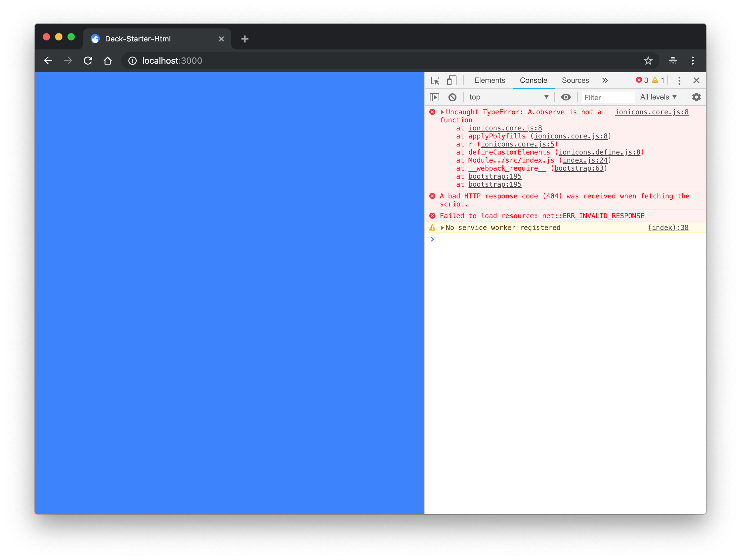Expand the No service worker registered warning
This screenshot has width=741, height=560.
pos(443,227)
